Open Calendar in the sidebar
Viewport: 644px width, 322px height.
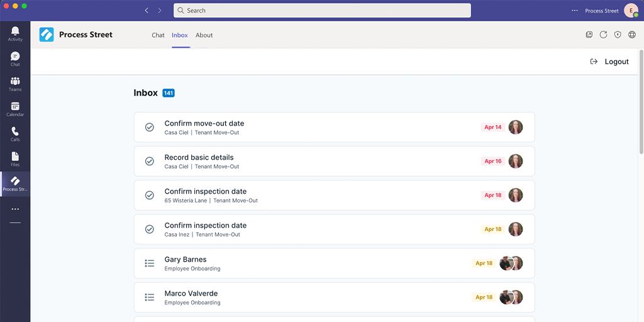pyautogui.click(x=15, y=109)
